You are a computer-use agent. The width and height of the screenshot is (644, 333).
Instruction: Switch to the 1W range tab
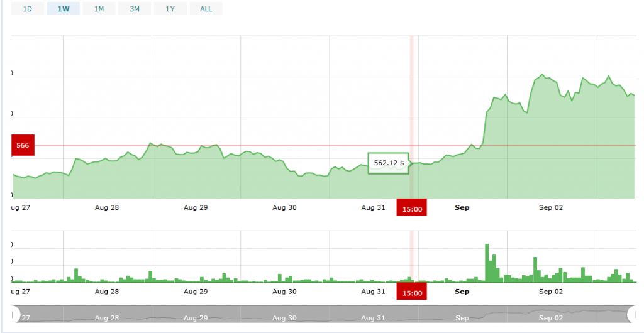(x=63, y=9)
